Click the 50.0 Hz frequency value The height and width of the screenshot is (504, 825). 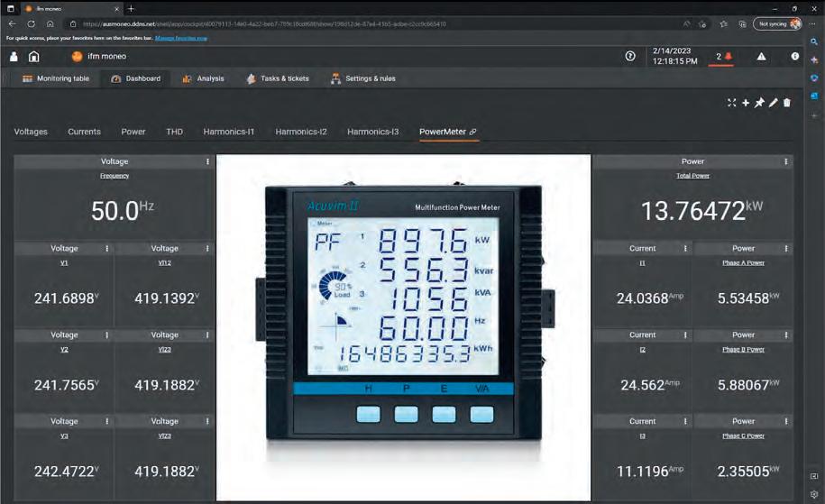coord(122,211)
